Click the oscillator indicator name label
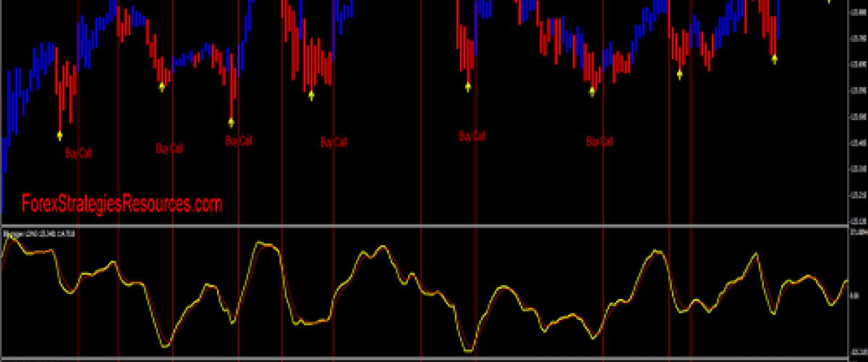This screenshot has width=868, height=362. (41, 233)
